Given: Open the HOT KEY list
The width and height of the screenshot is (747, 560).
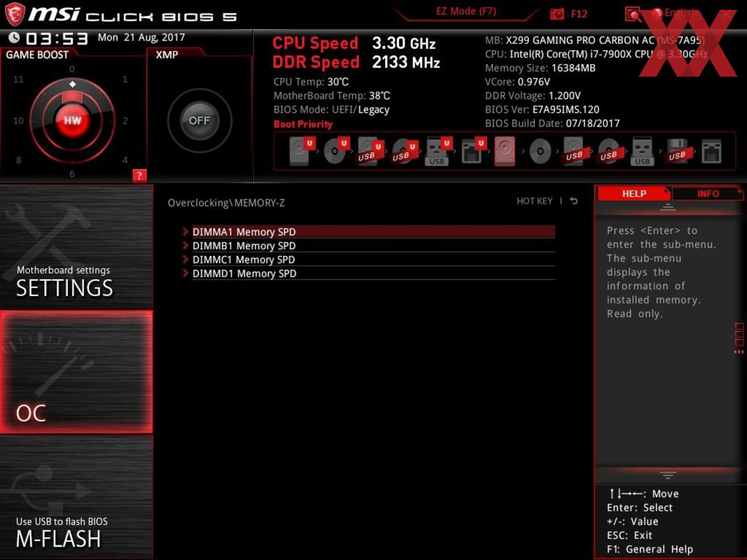Looking at the screenshot, I should click(534, 201).
